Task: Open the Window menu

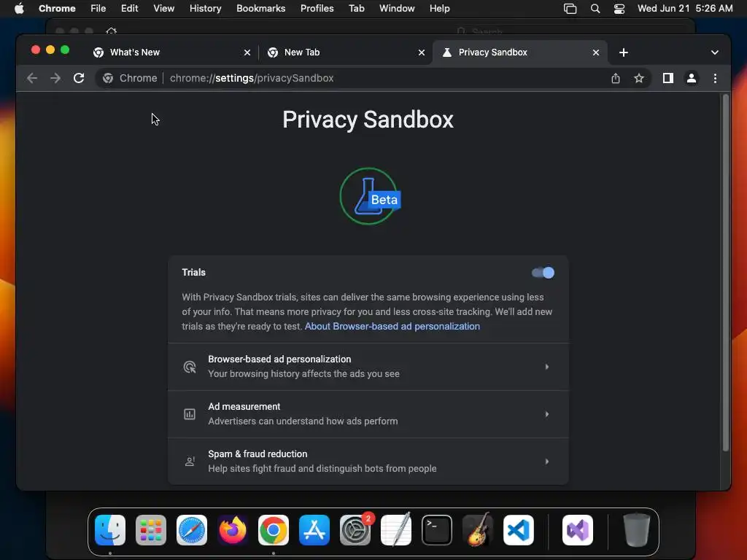Action: [397, 8]
